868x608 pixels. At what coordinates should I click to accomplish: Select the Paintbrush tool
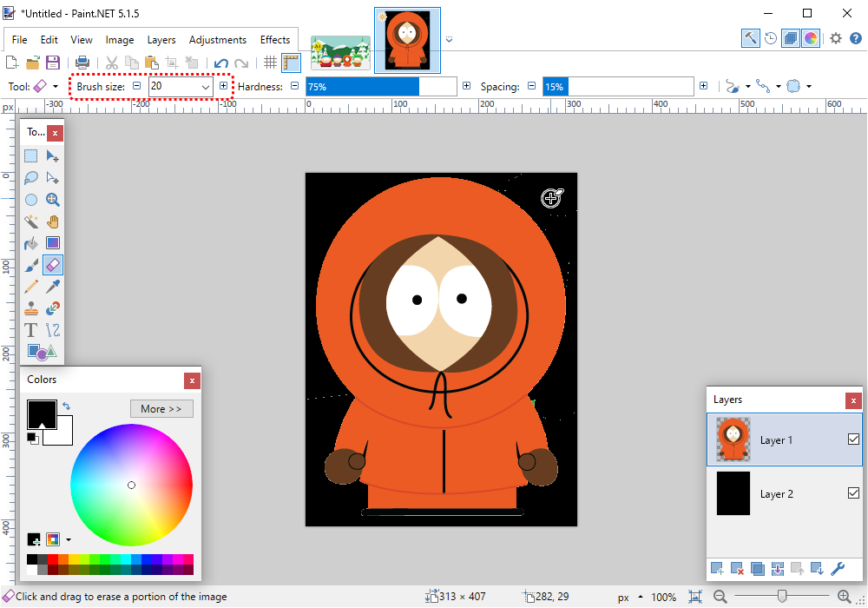tap(31, 265)
